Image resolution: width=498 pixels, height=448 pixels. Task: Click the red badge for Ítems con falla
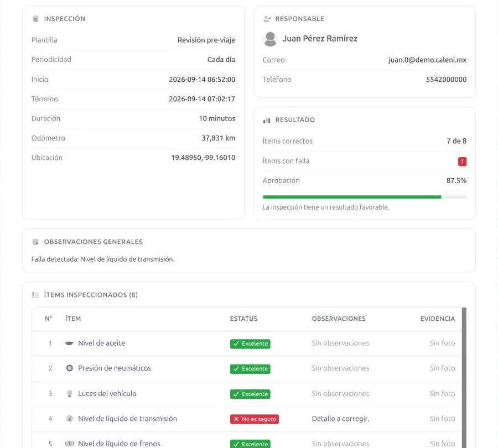click(x=462, y=162)
